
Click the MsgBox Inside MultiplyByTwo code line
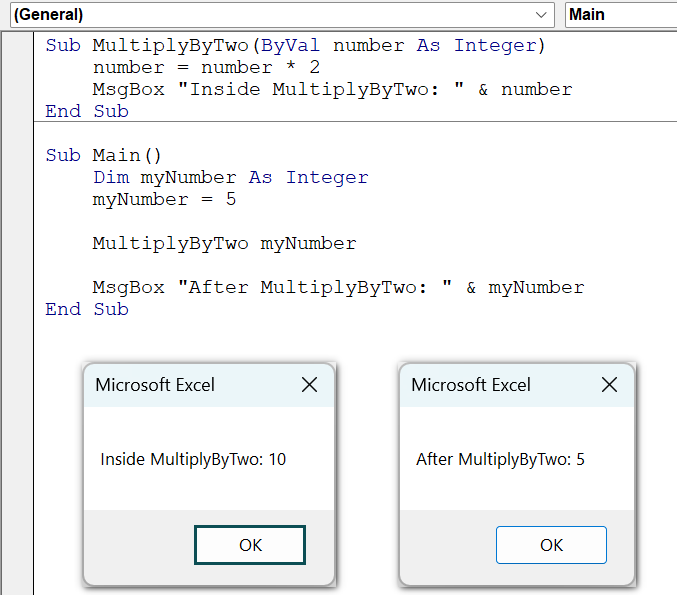point(332,89)
